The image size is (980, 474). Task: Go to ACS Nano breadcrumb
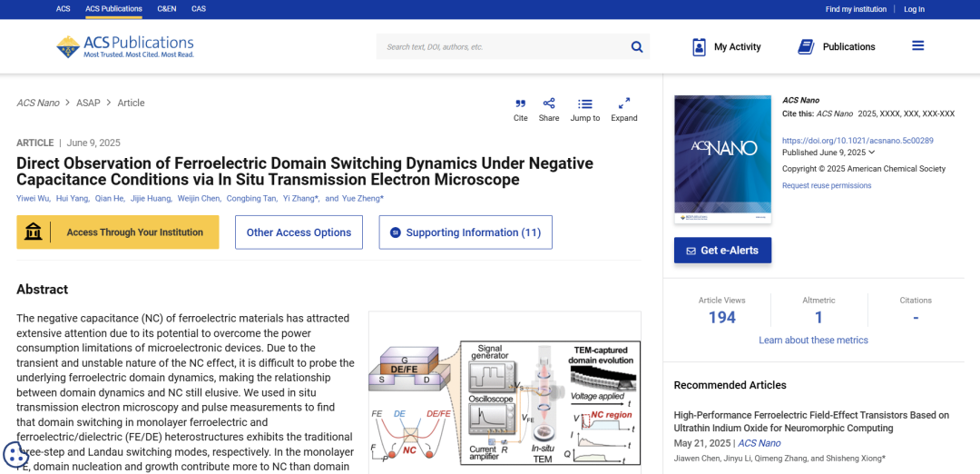pos(38,104)
